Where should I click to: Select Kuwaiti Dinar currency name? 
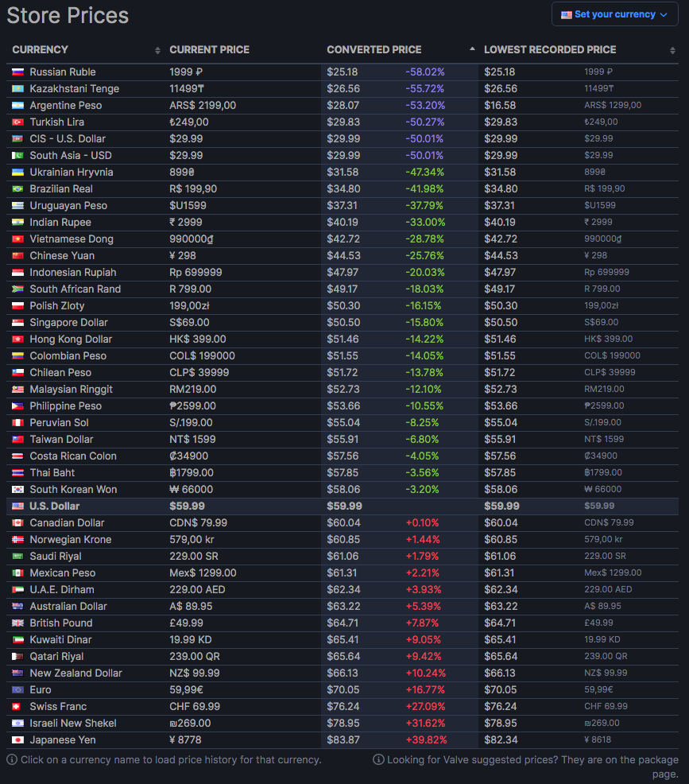[60, 639]
